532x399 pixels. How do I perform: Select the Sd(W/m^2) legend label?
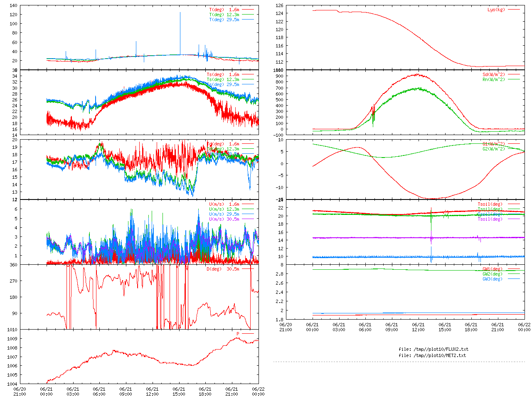tap(494, 75)
